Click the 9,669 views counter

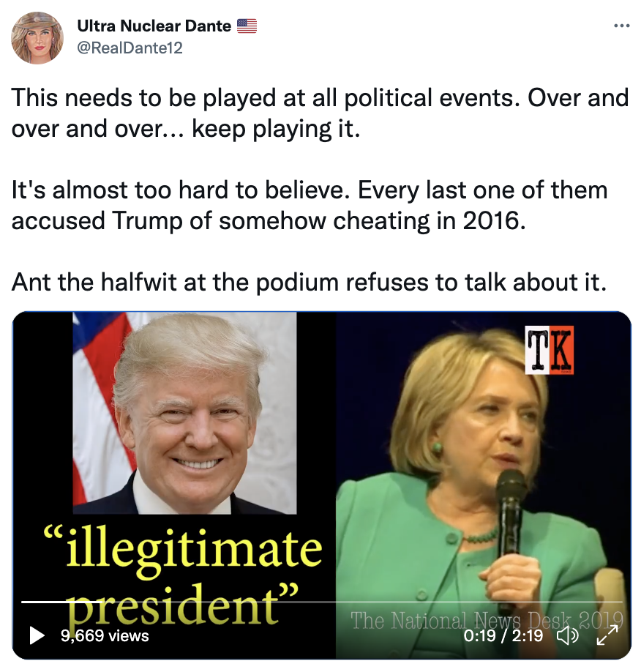pos(105,635)
